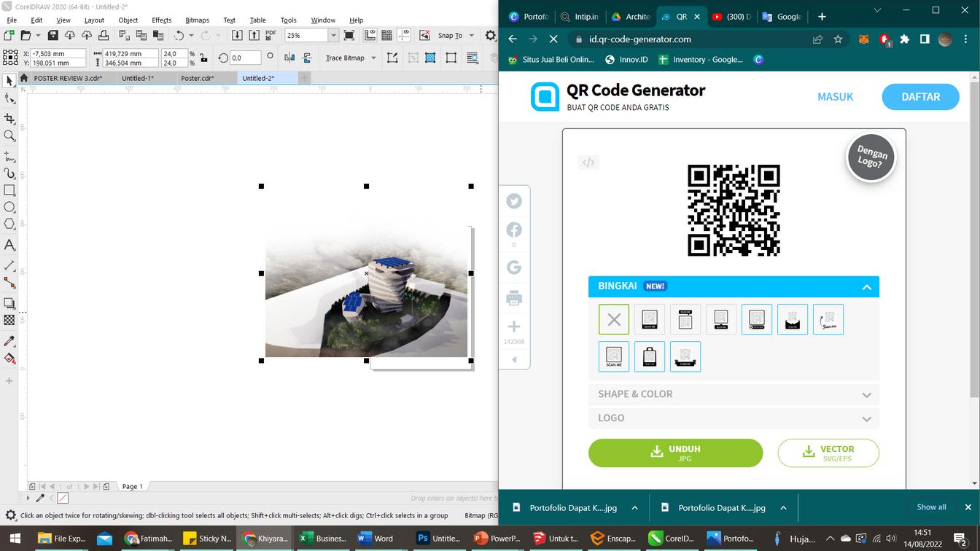Toggle Chrome side panel
Image resolution: width=980 pixels, height=551 pixels.
pyautogui.click(x=925, y=39)
